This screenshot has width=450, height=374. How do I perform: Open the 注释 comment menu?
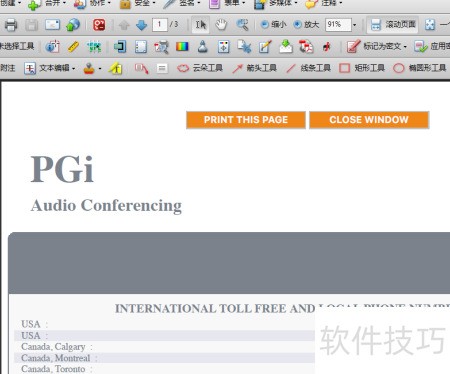click(x=324, y=4)
